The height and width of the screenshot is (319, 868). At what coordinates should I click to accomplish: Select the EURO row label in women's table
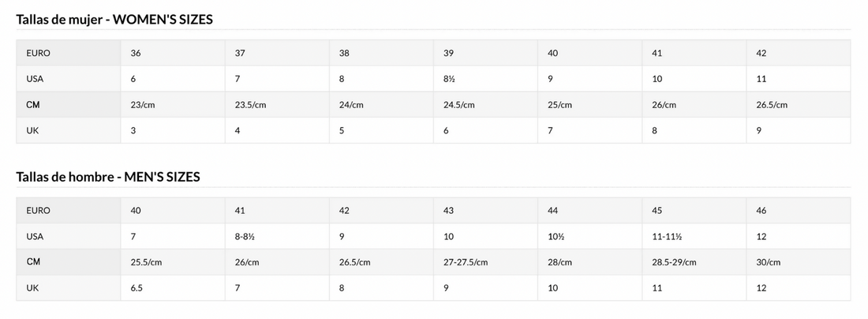(x=38, y=53)
